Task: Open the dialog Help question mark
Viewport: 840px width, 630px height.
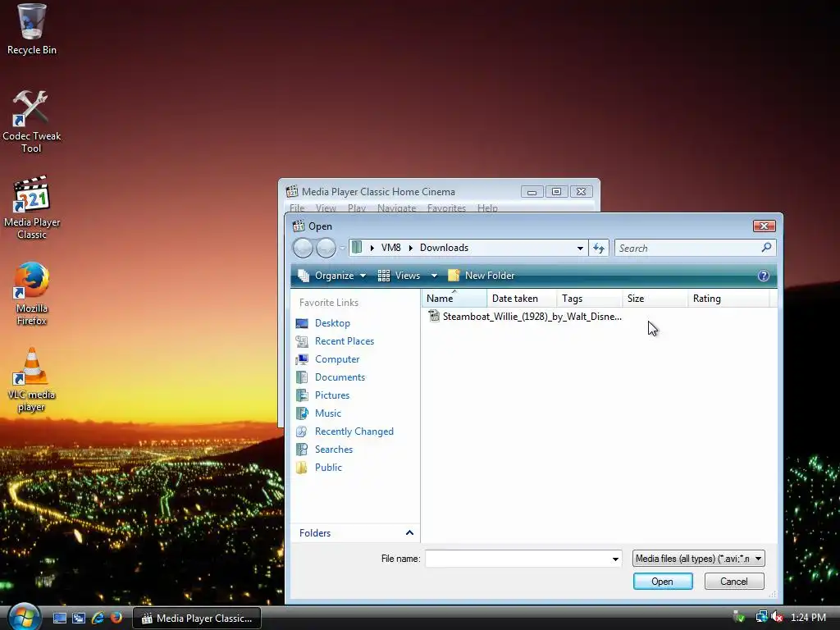Action: (764, 276)
